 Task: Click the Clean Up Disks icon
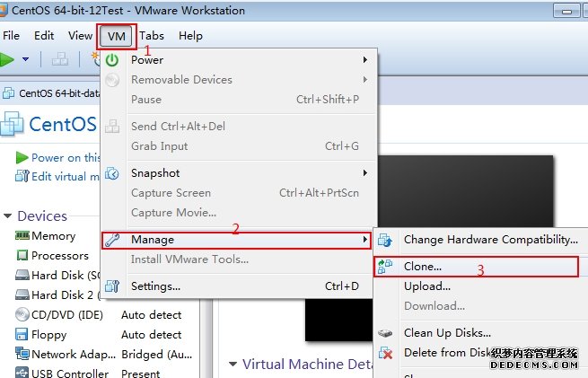tap(385, 333)
